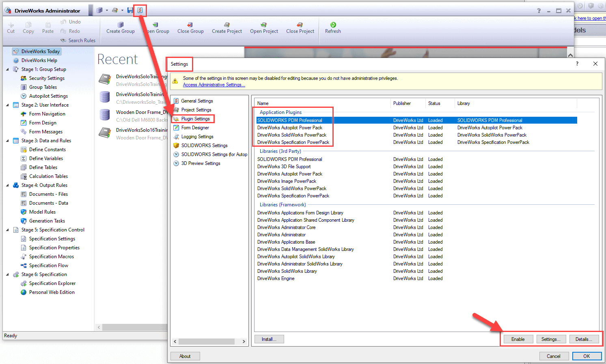
Task: Click the Create Group toolbar icon
Action: coord(121,25)
